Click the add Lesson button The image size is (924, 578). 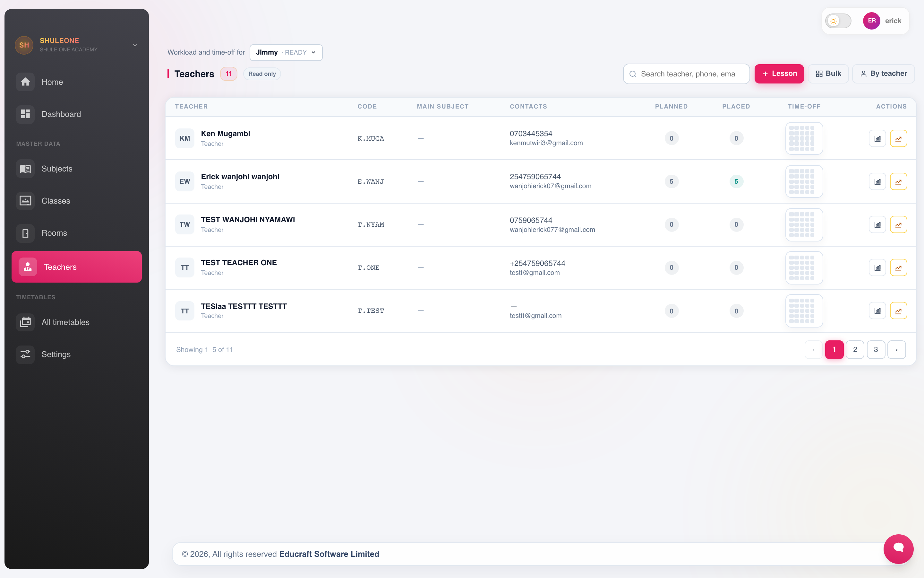(779, 74)
